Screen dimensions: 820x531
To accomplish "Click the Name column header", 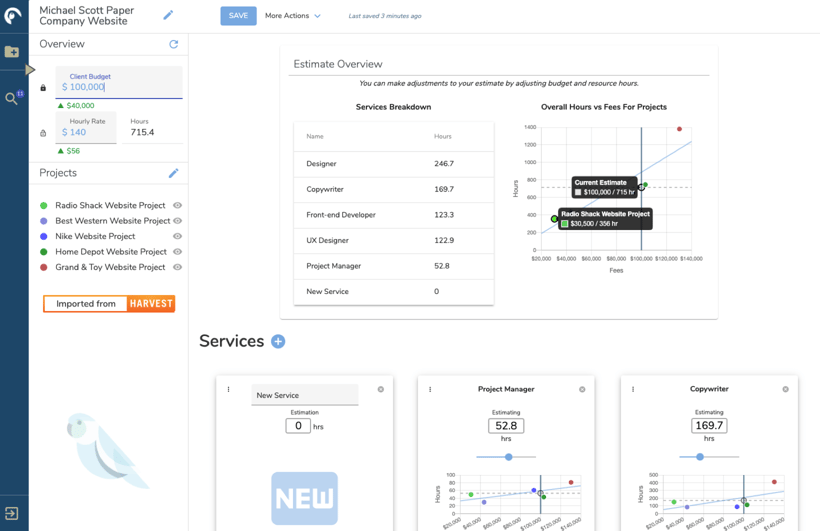I will 315,137.
